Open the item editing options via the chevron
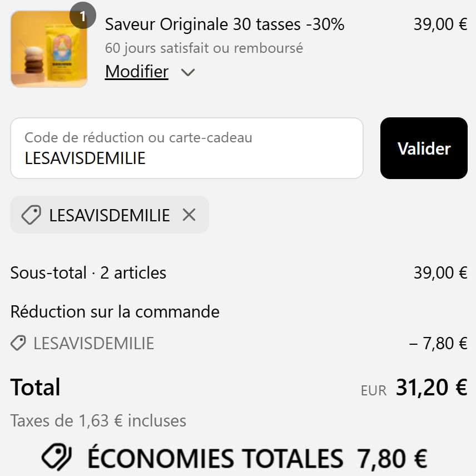Image resolution: width=476 pixels, height=476 pixels. [188, 72]
